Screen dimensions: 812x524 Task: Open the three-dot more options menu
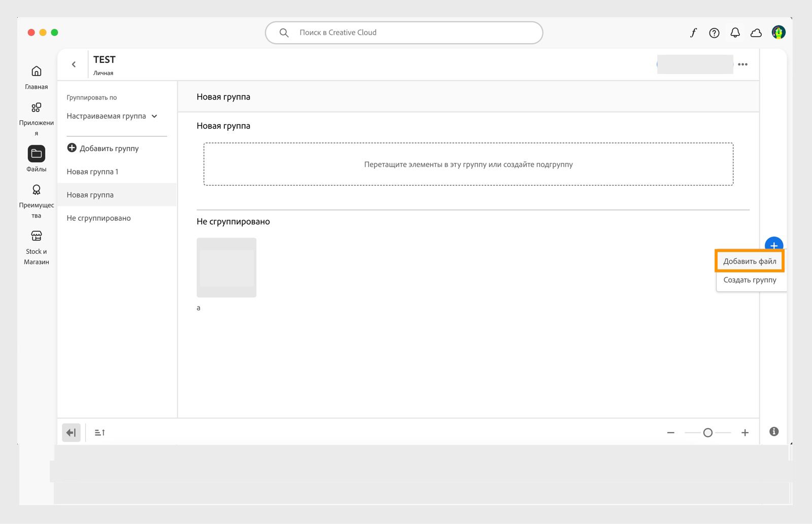743,64
